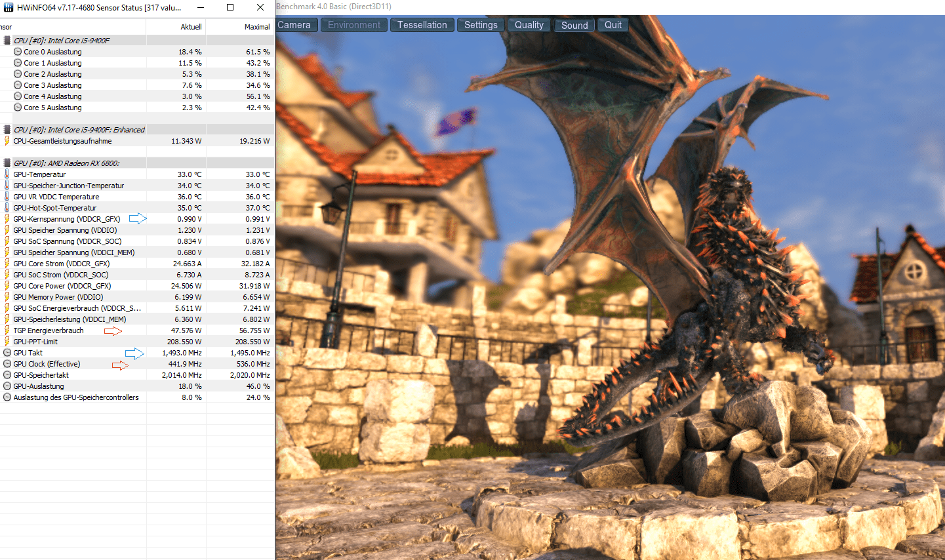Click the HWiNFO64 app icon in title bar
This screenshot has height=560, width=945.
9,7
